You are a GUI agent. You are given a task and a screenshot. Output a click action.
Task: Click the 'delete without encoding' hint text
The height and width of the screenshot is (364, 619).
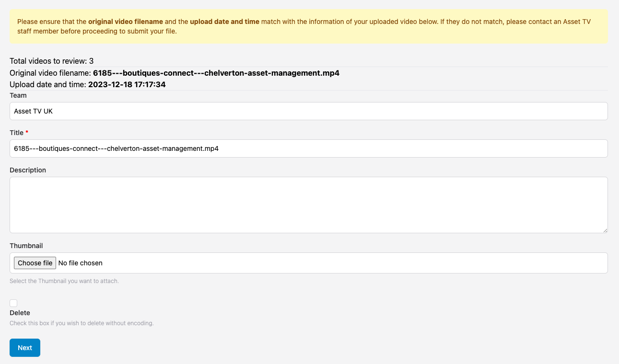point(82,323)
